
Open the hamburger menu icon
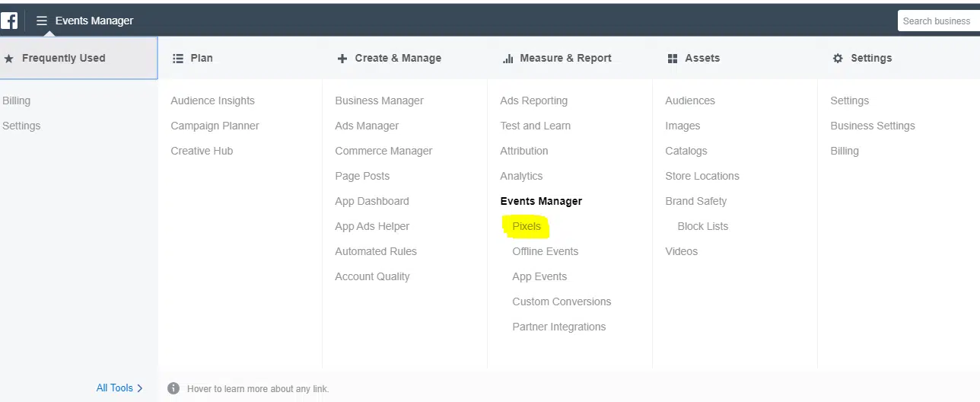pyautogui.click(x=42, y=21)
